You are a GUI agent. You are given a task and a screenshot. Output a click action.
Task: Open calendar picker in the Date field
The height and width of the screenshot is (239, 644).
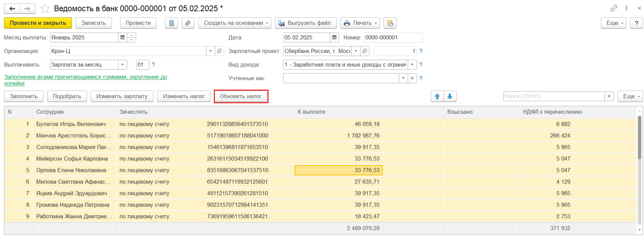[x=334, y=37]
